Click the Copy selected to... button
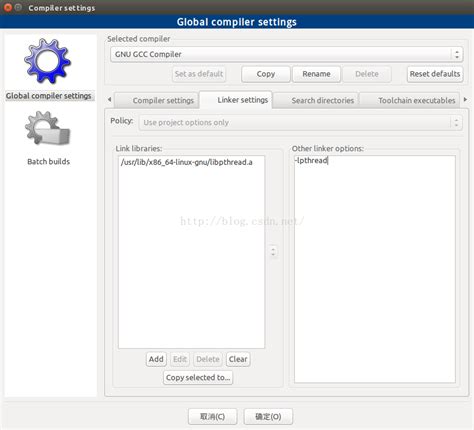 [198, 378]
